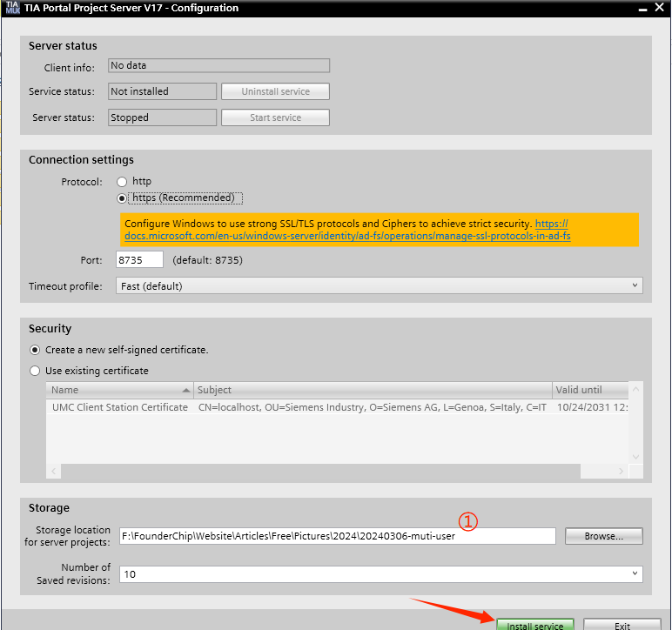The image size is (672, 630).
Task: Open the Timeout profile dropdown
Action: click(379, 285)
